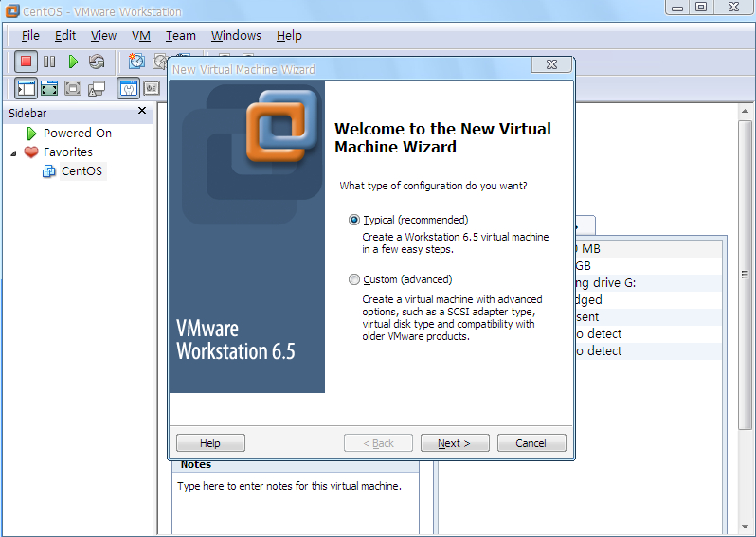Select Custom (advanced) radio button

354,279
